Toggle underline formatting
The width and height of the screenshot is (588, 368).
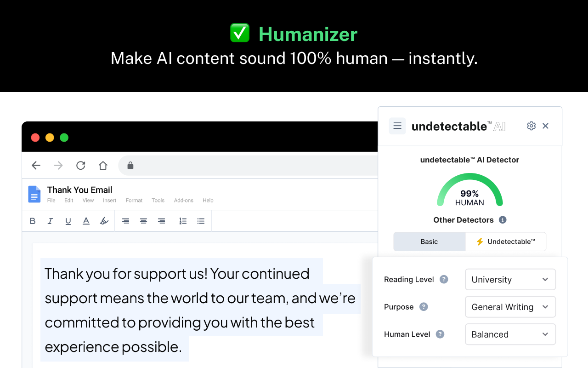pos(68,221)
